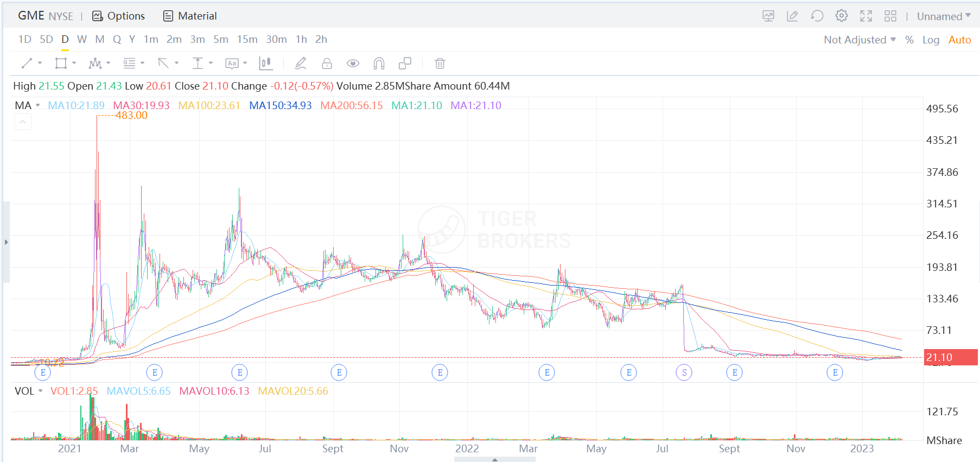Image resolution: width=980 pixels, height=462 pixels.
Task: Click the GME ticker symbol
Action: [31, 16]
